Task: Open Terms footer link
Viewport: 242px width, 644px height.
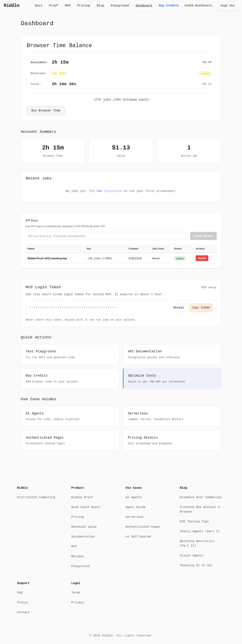Action: 76,593
